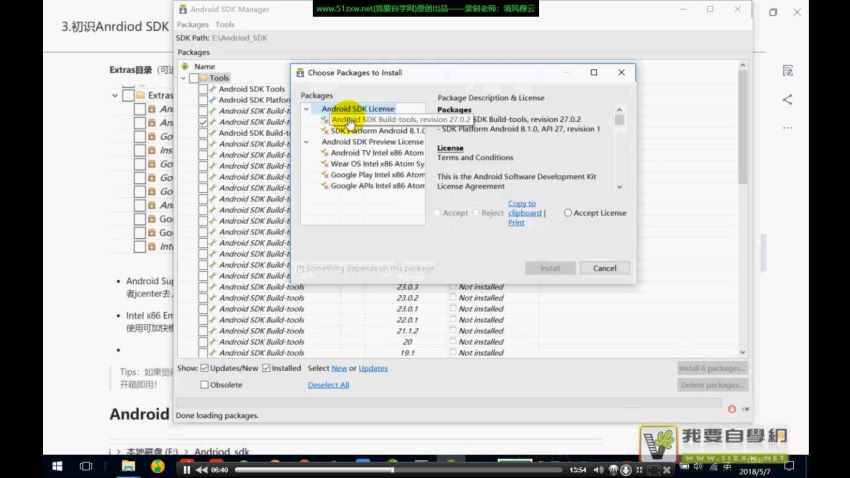Pause the video with the pause button
Screen dimensions: 850x478
[x=186, y=469]
